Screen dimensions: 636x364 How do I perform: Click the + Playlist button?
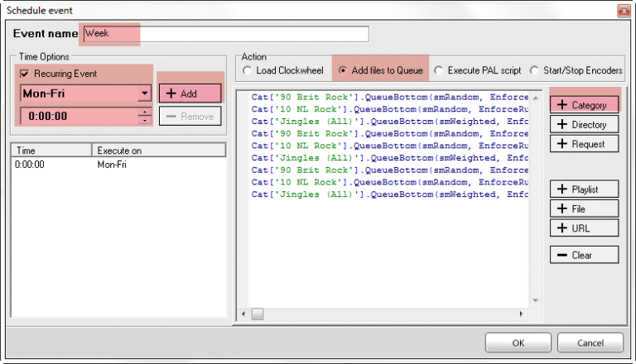click(584, 189)
